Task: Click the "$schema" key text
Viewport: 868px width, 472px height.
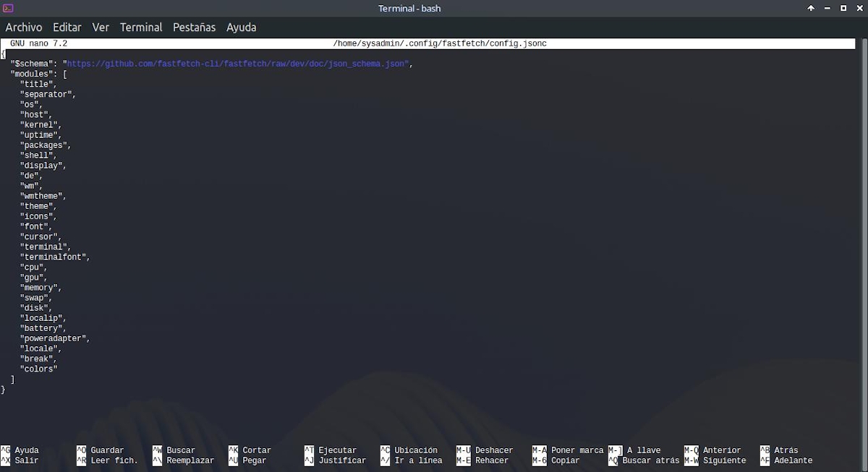Action: click(32, 64)
